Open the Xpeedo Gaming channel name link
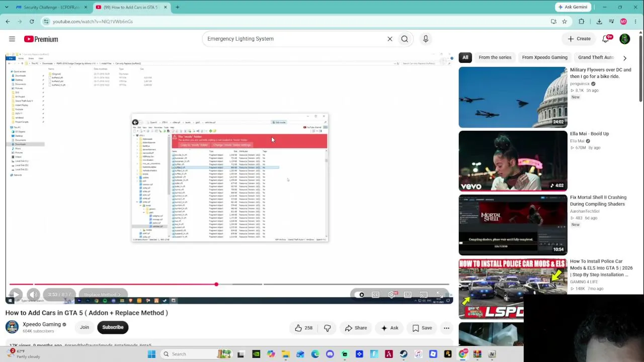 point(42,324)
